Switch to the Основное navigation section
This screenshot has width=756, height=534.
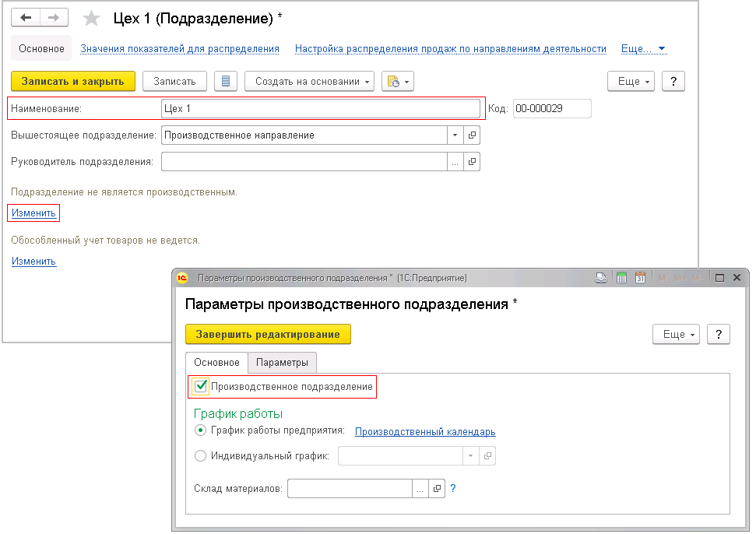(x=41, y=49)
